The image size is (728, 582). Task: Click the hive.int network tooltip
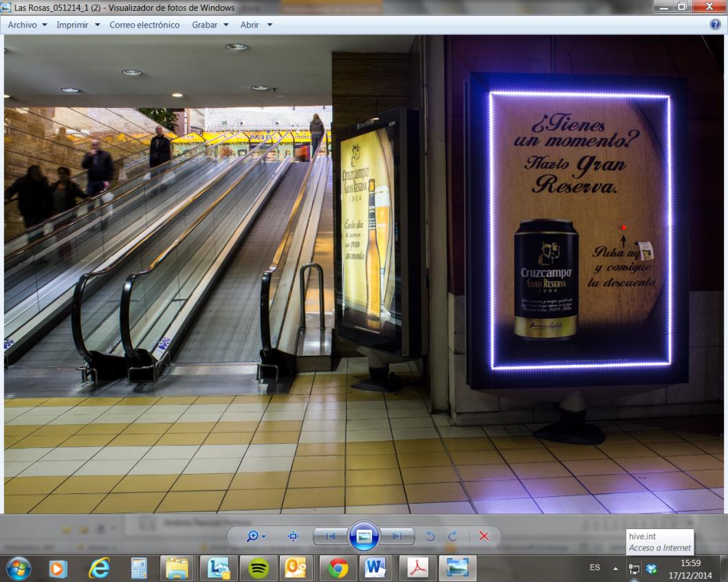pyautogui.click(x=660, y=542)
